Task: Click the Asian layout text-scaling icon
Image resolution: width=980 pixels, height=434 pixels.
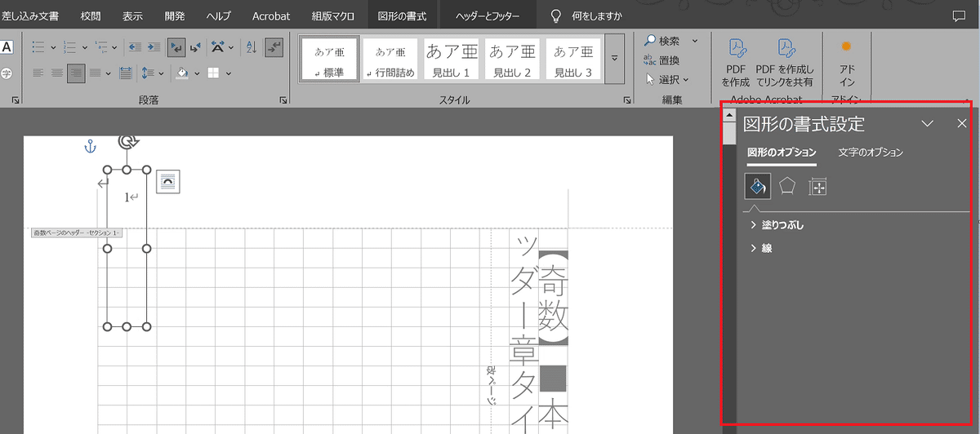Action: pyautogui.click(x=217, y=47)
